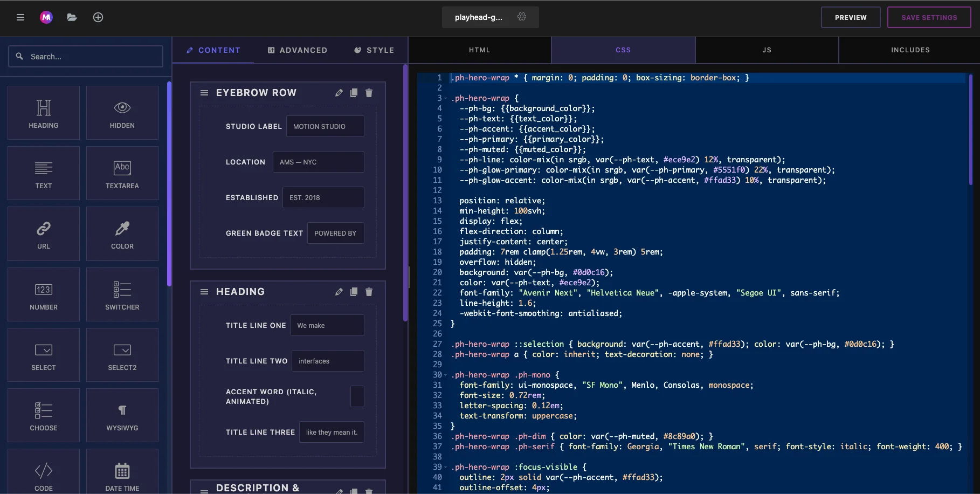This screenshot has width=980, height=494.
Task: Open the folder icon in top bar
Action: [x=72, y=17]
